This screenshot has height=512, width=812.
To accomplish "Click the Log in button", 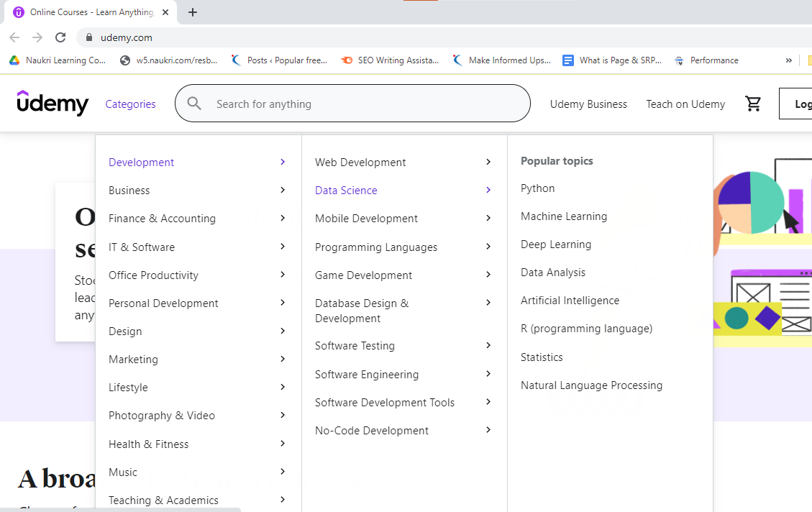I will [796, 104].
